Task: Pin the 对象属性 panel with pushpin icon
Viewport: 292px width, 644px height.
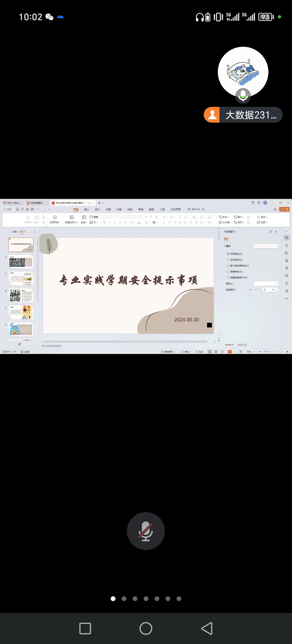Action: click(x=271, y=232)
